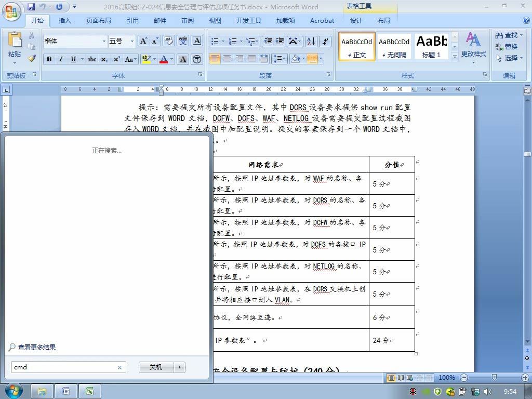Expand the highlight color dropdown arrow

pyautogui.click(x=154, y=59)
